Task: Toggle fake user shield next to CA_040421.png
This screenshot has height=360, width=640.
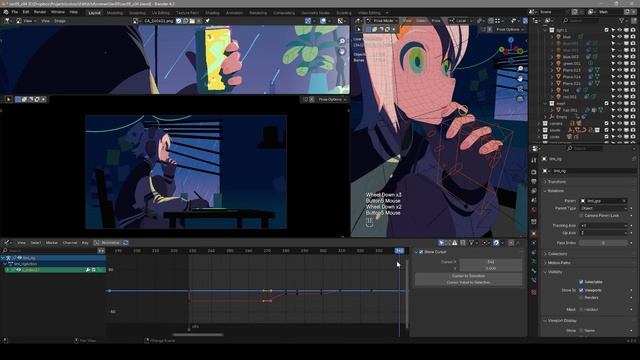Action: pyautogui.click(x=179, y=20)
